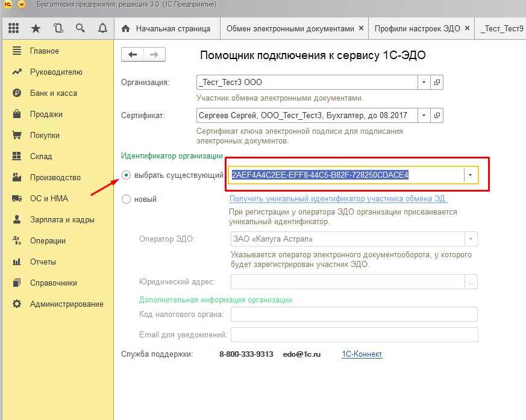This screenshot has width=526, height=420.
Task: Close the Профили настроек ЭДО tab
Action: (x=467, y=28)
